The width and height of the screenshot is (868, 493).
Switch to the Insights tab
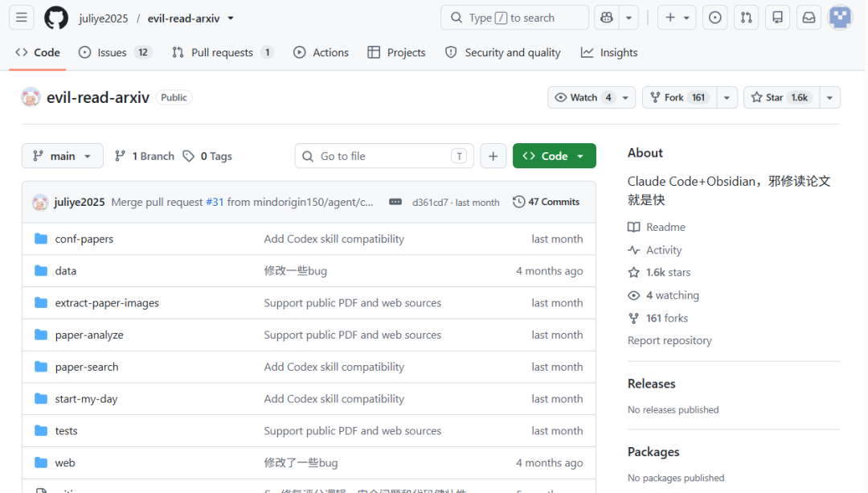[609, 52]
